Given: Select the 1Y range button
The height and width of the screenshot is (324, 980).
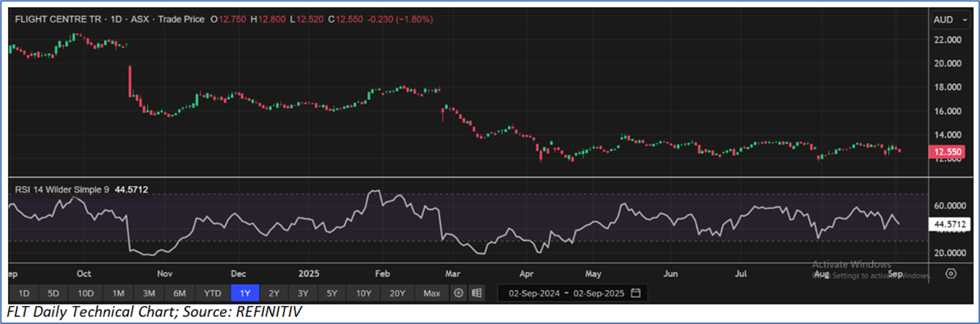Looking at the screenshot, I should point(244,293).
